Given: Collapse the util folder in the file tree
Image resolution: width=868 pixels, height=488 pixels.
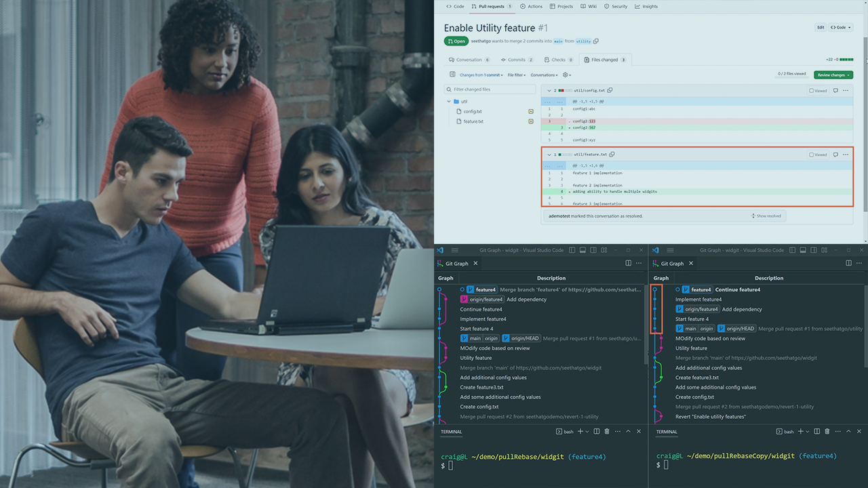Looking at the screenshot, I should (449, 100).
